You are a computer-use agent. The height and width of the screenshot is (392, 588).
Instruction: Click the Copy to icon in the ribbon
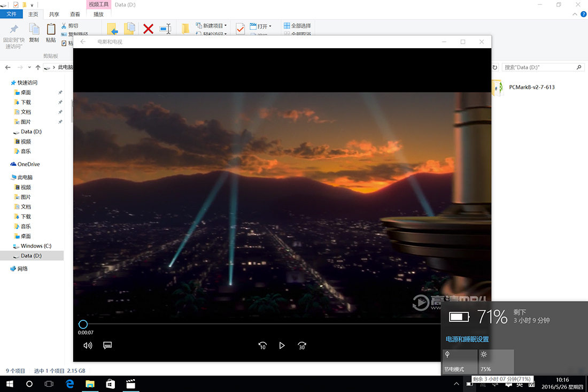click(130, 28)
